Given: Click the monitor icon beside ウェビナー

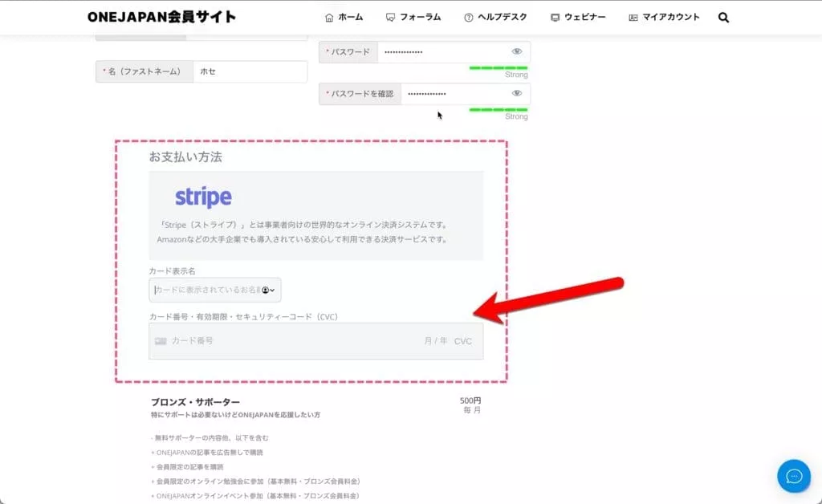Looking at the screenshot, I should click(555, 17).
